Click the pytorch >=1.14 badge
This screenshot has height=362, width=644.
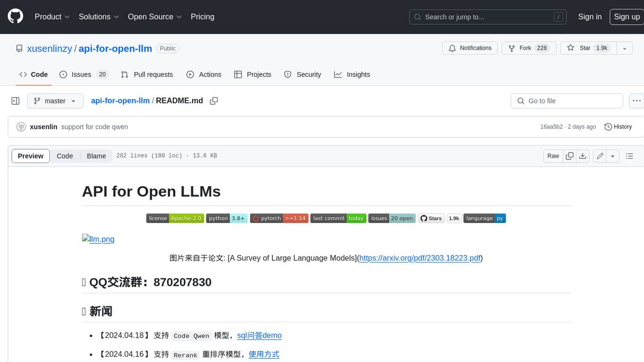279,218
